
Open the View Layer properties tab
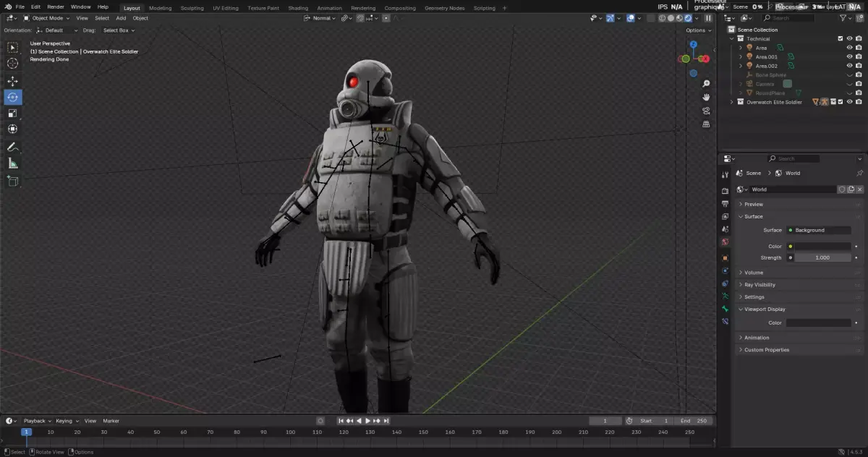pyautogui.click(x=725, y=216)
